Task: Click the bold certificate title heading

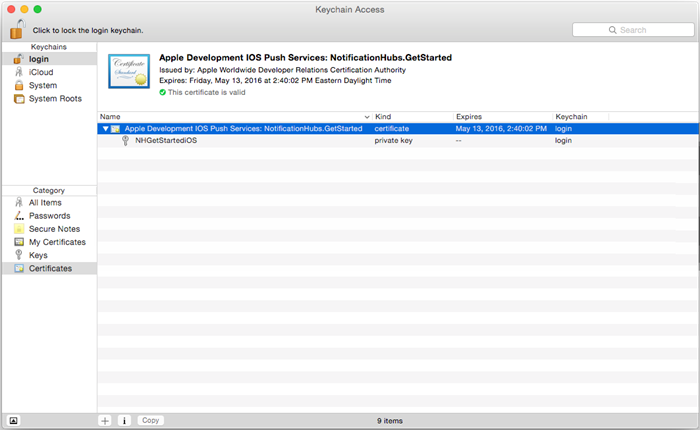Action: click(305, 58)
